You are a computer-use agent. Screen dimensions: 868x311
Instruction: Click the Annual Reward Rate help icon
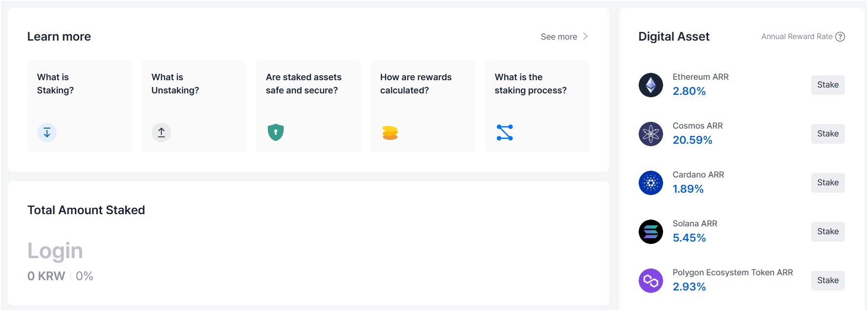point(840,37)
